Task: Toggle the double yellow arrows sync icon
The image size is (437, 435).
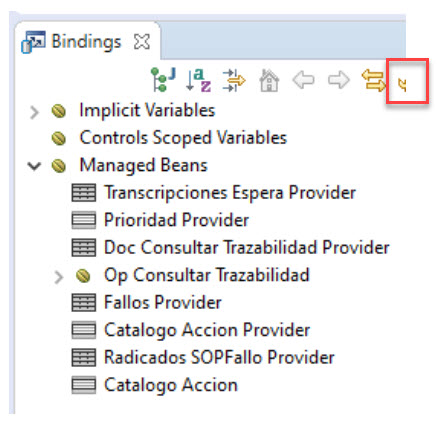Action: tap(373, 80)
